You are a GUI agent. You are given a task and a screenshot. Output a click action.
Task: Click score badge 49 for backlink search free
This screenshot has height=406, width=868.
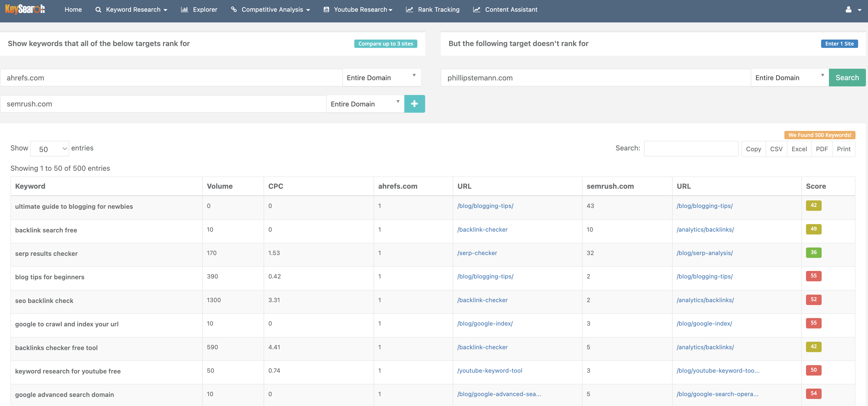pyautogui.click(x=813, y=229)
